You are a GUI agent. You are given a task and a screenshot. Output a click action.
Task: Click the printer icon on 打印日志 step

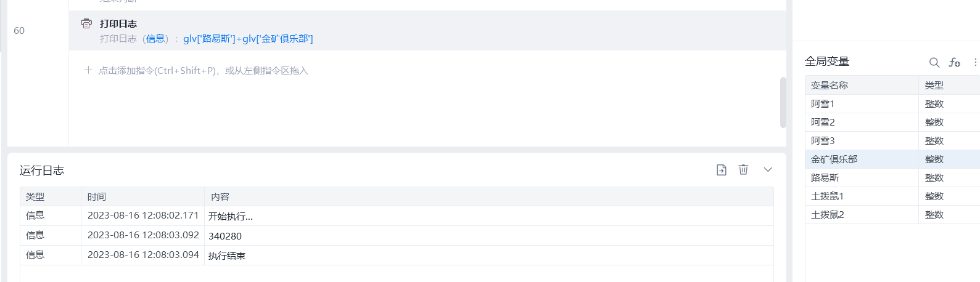(x=86, y=23)
